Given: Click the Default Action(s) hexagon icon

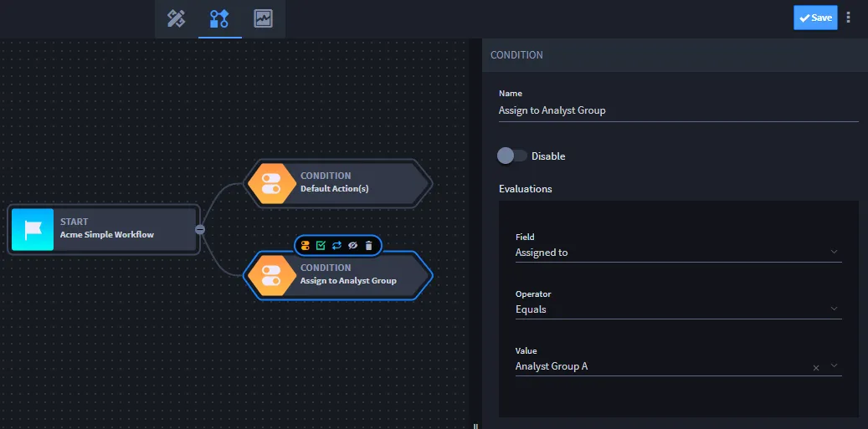Looking at the screenshot, I should [x=271, y=183].
